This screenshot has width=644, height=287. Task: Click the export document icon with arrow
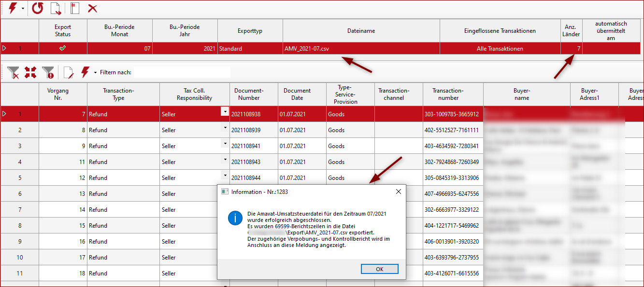56,8
